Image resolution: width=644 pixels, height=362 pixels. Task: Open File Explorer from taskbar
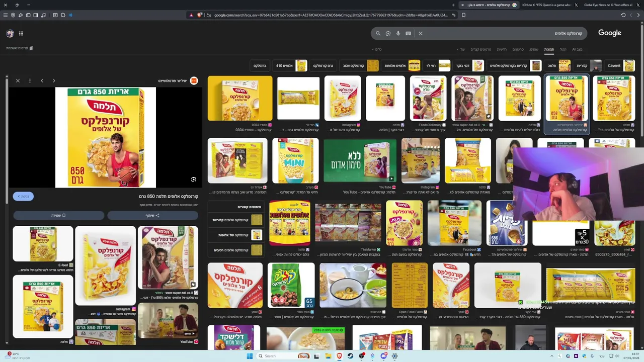328,356
